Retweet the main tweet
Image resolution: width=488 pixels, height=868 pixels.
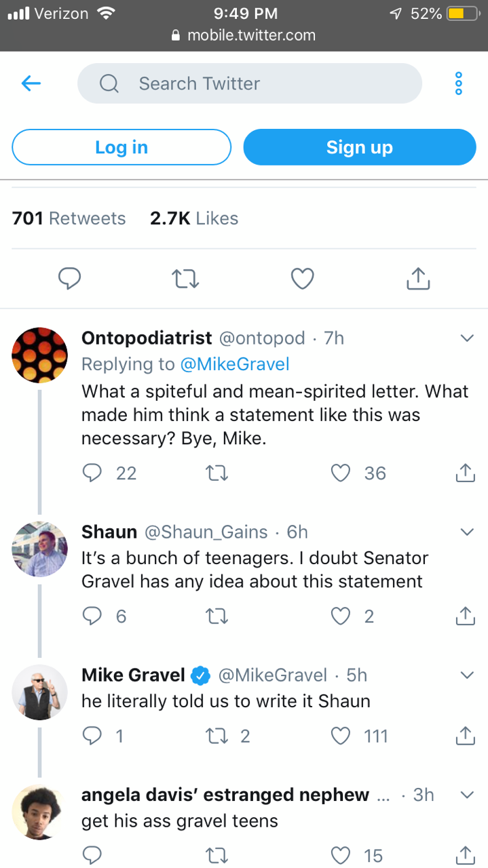point(185,278)
